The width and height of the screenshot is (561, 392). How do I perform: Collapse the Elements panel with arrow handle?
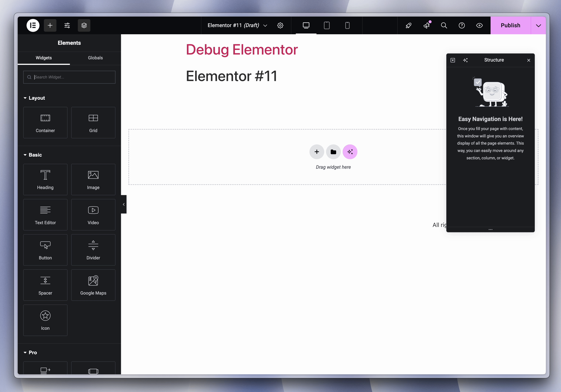[x=124, y=204]
